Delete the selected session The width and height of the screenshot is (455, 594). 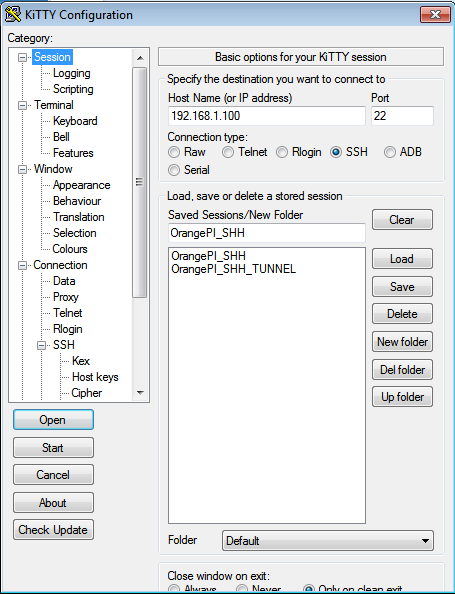(402, 314)
